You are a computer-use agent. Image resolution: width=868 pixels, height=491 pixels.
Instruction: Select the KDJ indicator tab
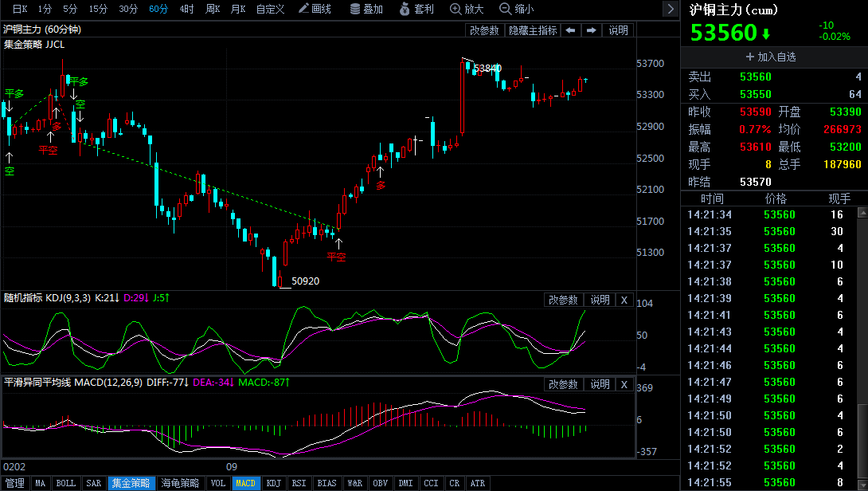(x=273, y=483)
